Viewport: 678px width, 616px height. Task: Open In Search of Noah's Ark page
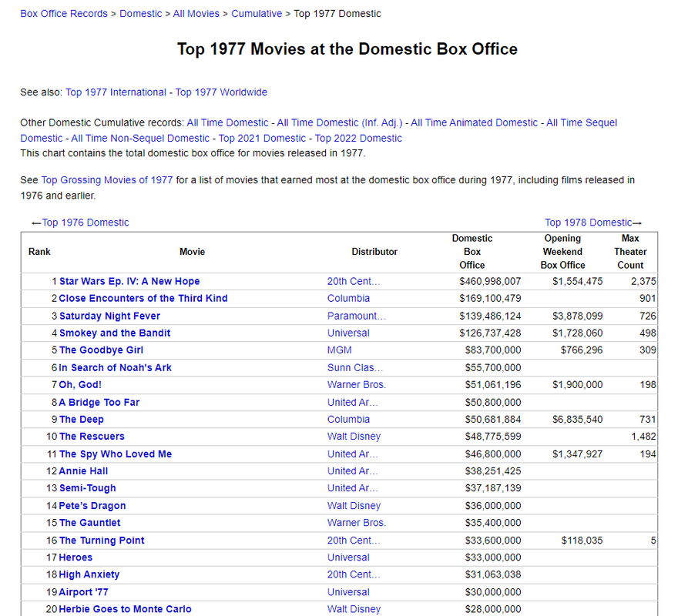[x=115, y=368]
